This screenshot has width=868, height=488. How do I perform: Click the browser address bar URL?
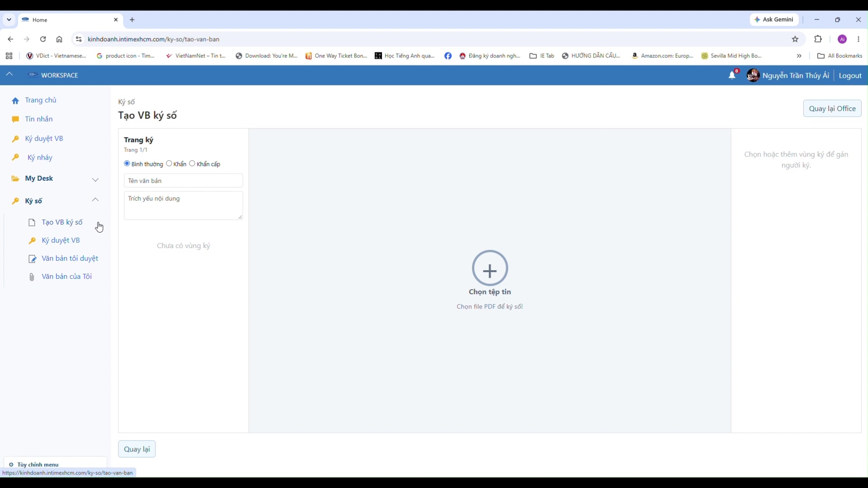[154, 39]
